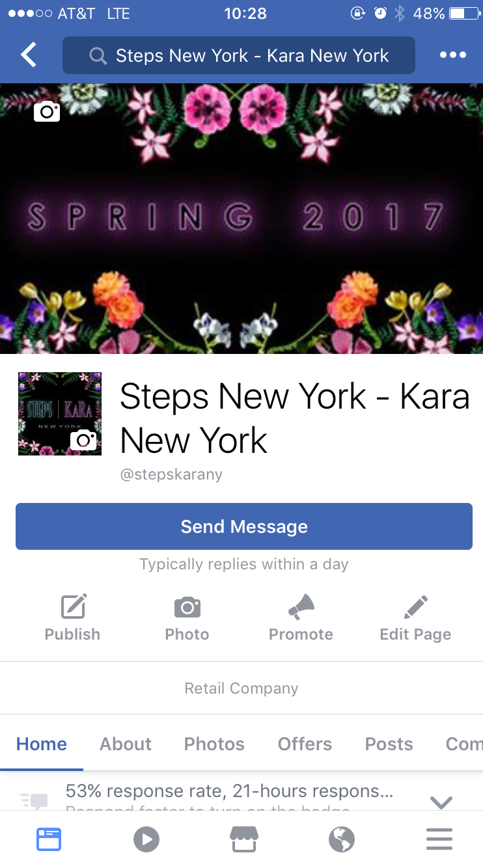Tap the back arrow icon
This screenshot has height=868, width=483.
[29, 55]
